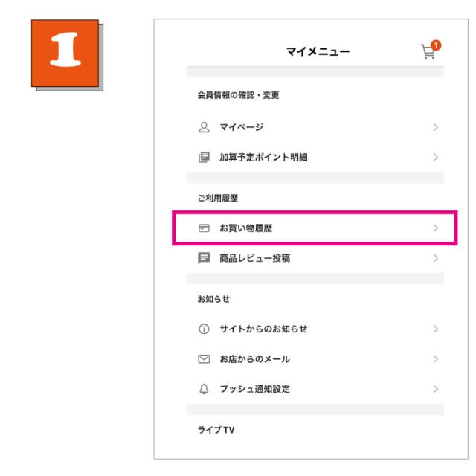Open the 商品レビュー投稿 chevron arrow
The image size is (476, 476).
(436, 258)
